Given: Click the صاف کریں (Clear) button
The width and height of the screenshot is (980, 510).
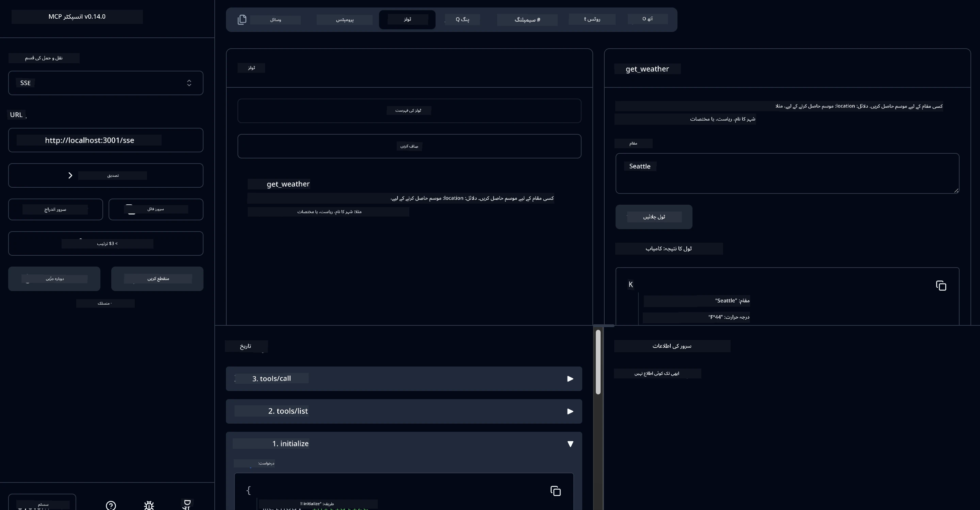Looking at the screenshot, I should [409, 146].
